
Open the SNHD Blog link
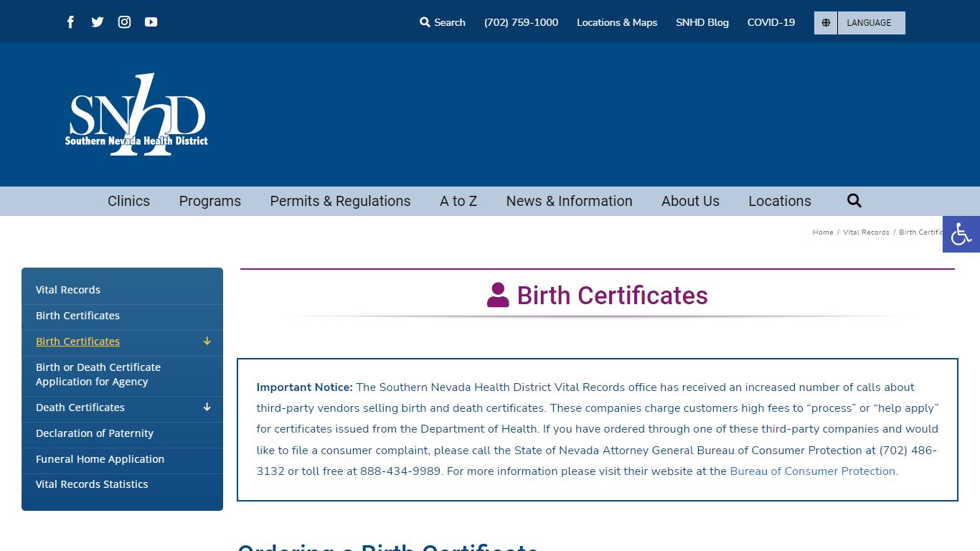coord(702,22)
